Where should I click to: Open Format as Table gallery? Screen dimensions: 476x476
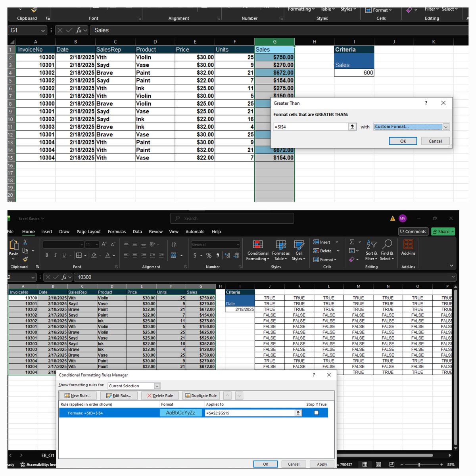click(x=281, y=250)
